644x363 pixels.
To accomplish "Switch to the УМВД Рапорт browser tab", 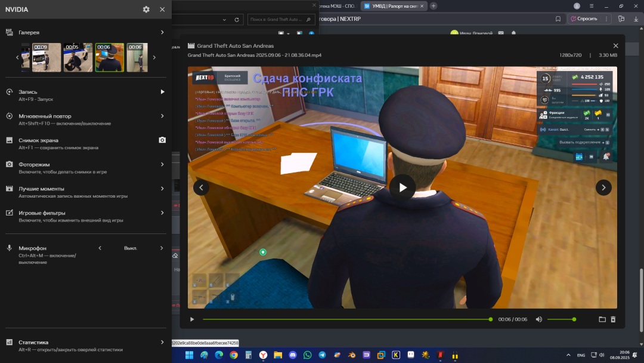I will click(x=394, y=6).
